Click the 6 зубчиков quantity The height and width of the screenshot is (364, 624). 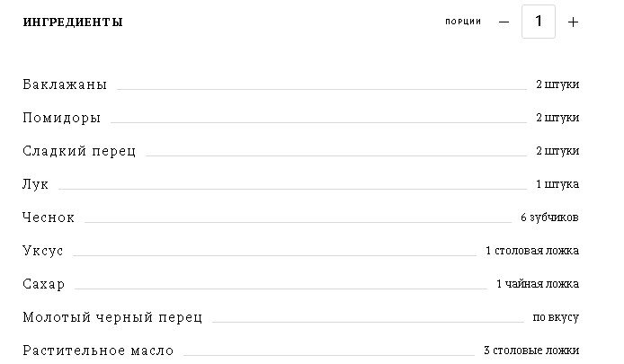click(549, 218)
